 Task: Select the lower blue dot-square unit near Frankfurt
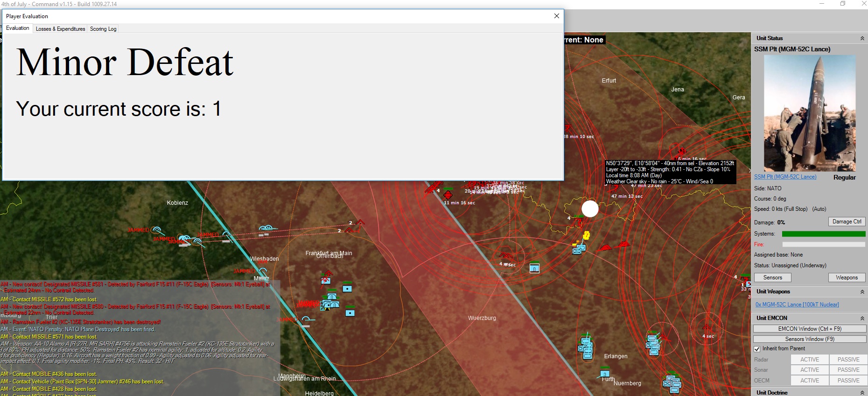click(350, 312)
